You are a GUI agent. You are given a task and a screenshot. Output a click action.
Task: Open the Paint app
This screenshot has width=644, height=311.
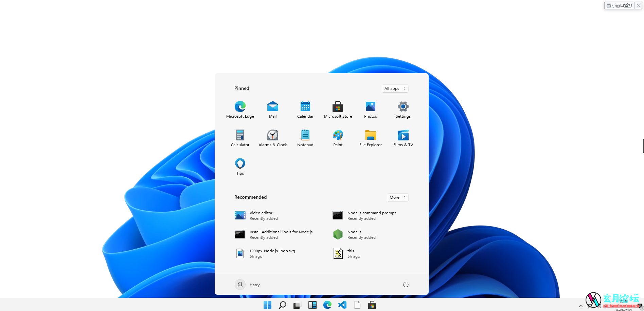(x=338, y=138)
